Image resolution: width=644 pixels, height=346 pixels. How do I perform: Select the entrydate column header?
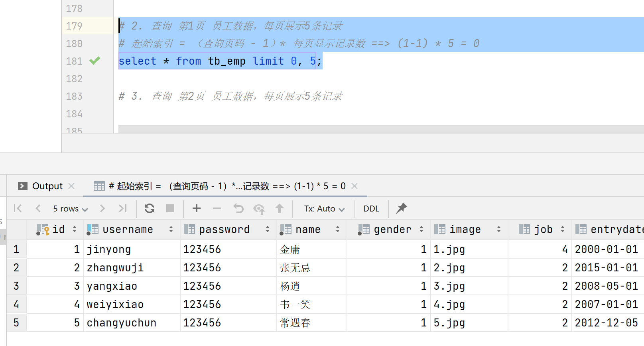pos(608,229)
